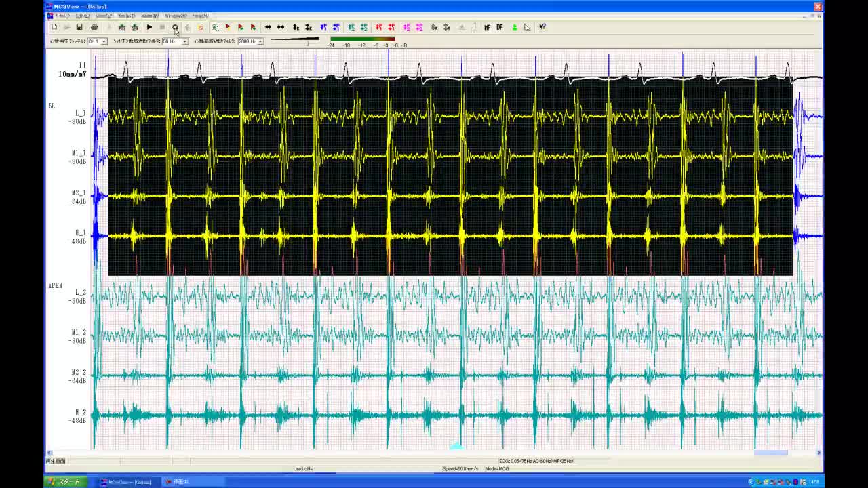Viewport: 868px width, 488px height.
Task: Open context help with the arrow question icon
Action: click(x=542, y=27)
